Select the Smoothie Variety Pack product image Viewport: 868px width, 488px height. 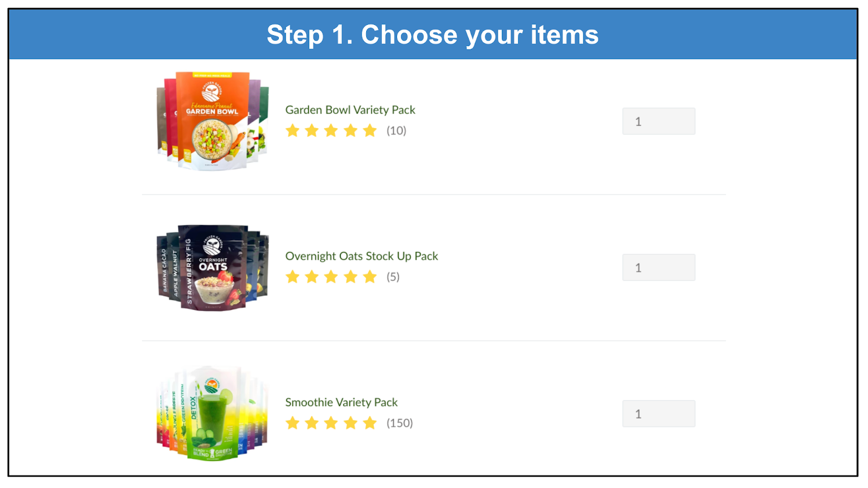(212, 414)
